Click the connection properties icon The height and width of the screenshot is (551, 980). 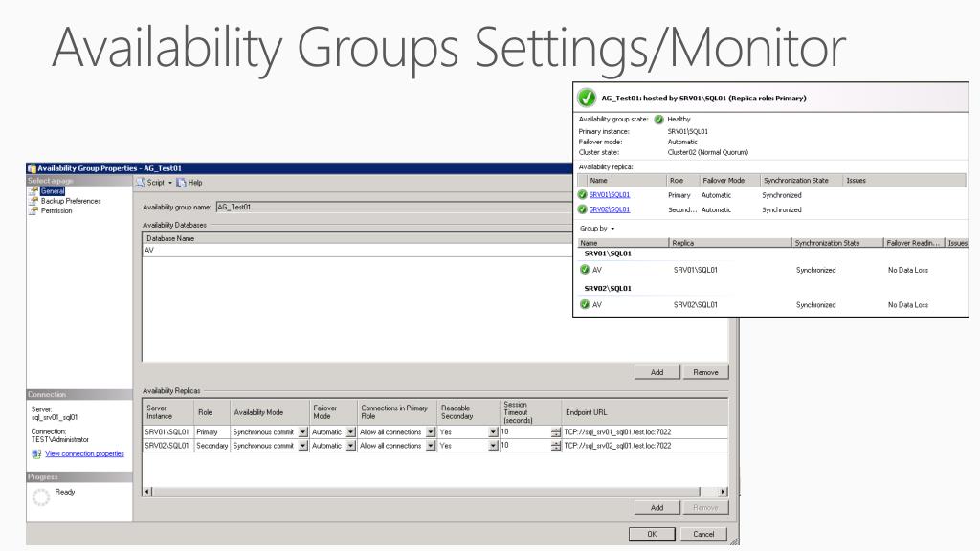pos(36,454)
